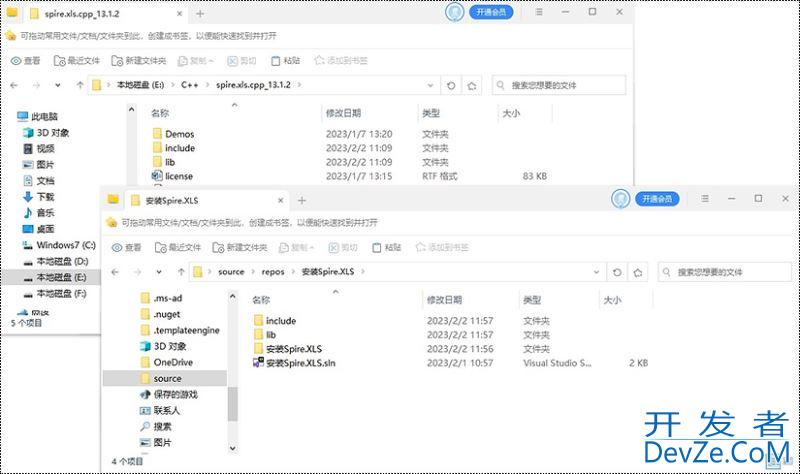Go up one level in spire.xls.cpp window
800x474 pixels.
(x=80, y=85)
